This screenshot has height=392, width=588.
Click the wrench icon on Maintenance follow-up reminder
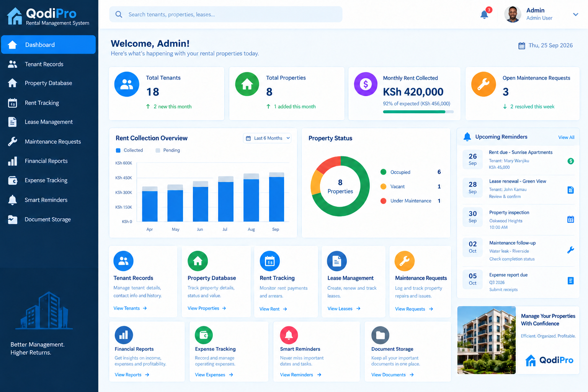pos(570,250)
